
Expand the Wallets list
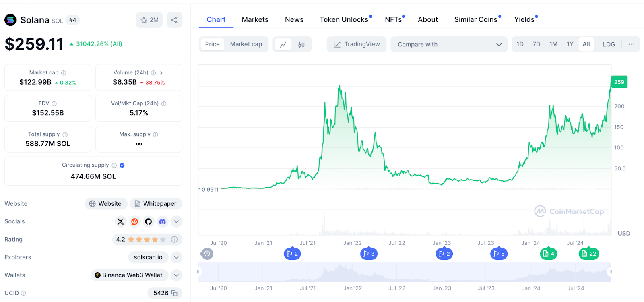click(x=176, y=275)
